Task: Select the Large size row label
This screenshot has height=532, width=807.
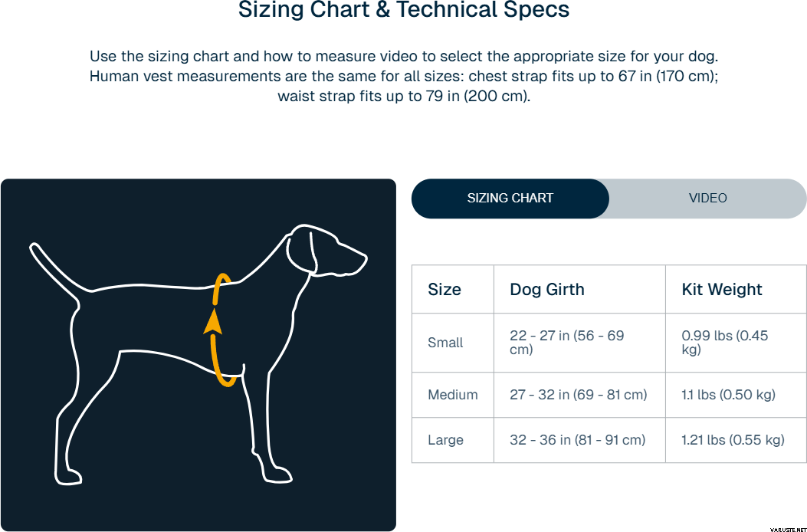Action: 445,440
